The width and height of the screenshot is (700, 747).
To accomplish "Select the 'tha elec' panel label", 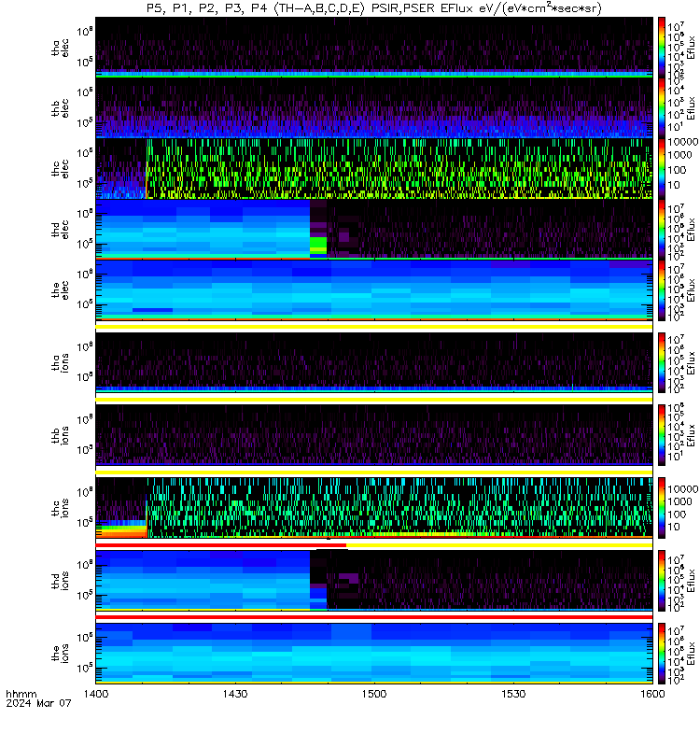I will [x=60, y=48].
